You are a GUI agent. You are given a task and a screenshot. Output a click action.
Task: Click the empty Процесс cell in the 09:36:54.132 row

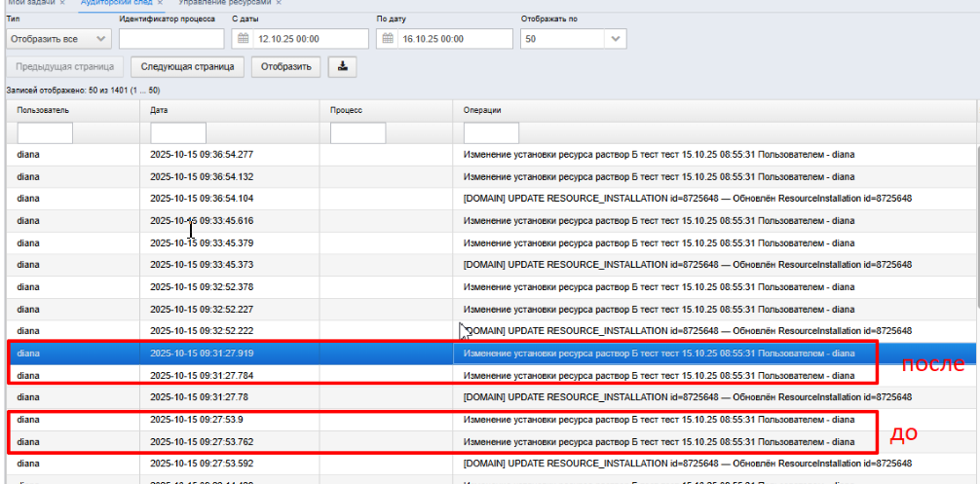[386, 176]
